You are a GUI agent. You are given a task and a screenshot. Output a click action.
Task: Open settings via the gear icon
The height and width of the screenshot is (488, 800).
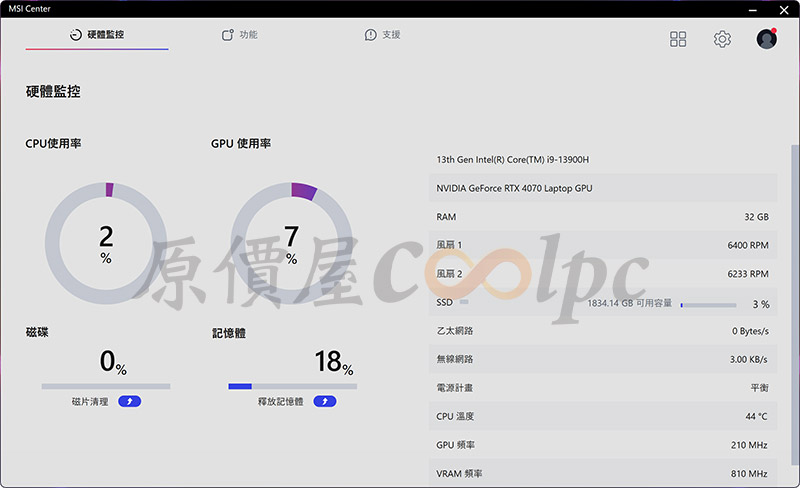point(722,39)
